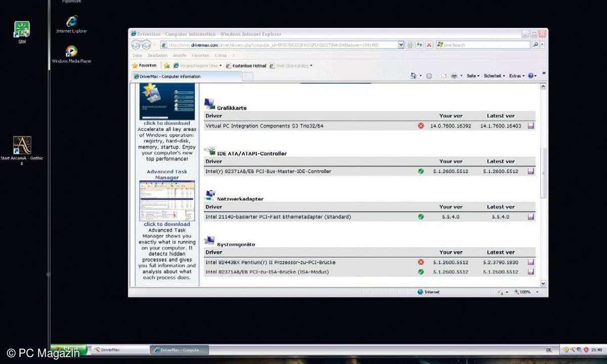Click the vertical scrollbar thumb
Image resolution: width=607 pixels, height=364 pixels.
(x=543, y=172)
